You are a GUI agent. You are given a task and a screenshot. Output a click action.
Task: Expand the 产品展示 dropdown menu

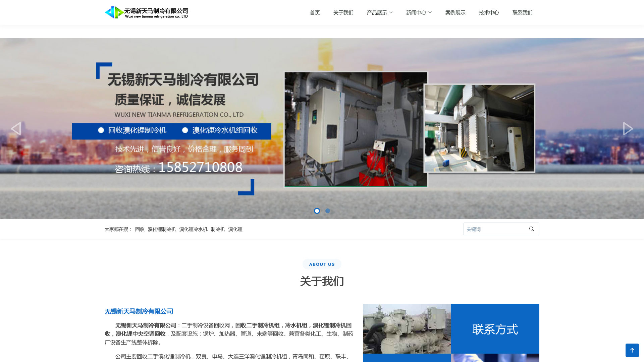[379, 13]
